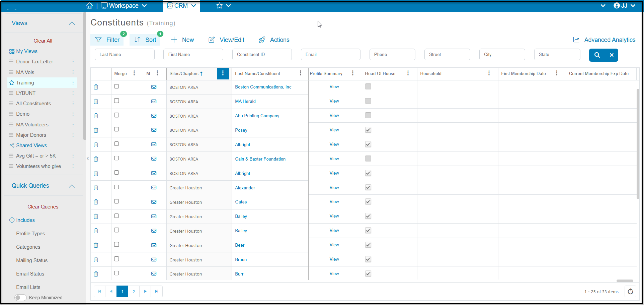The height and width of the screenshot is (305, 644).
Task: Open Sites/Chapters column options menu
Action: pos(223,73)
